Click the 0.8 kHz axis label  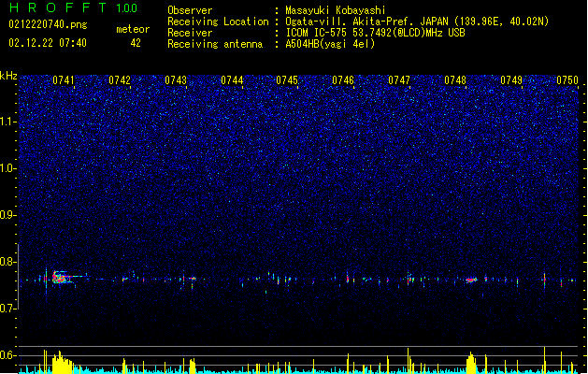[x=8, y=262]
